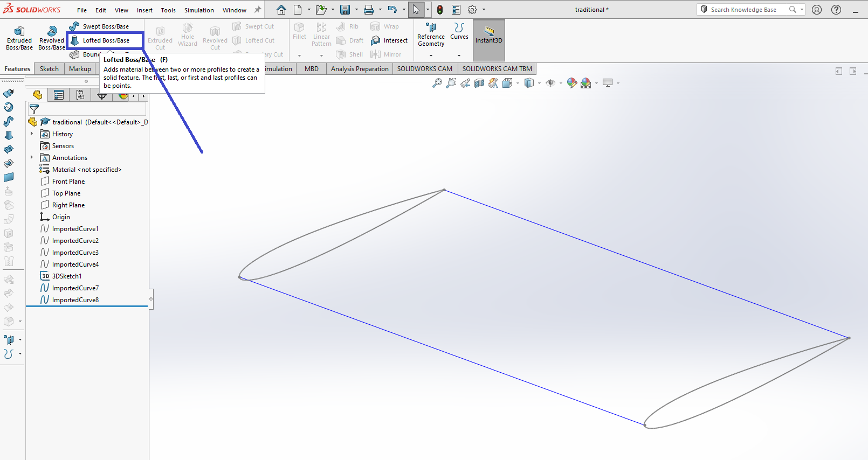Screen dimensions: 868x460
Task: Open Options gear icon
Action: 472,10
